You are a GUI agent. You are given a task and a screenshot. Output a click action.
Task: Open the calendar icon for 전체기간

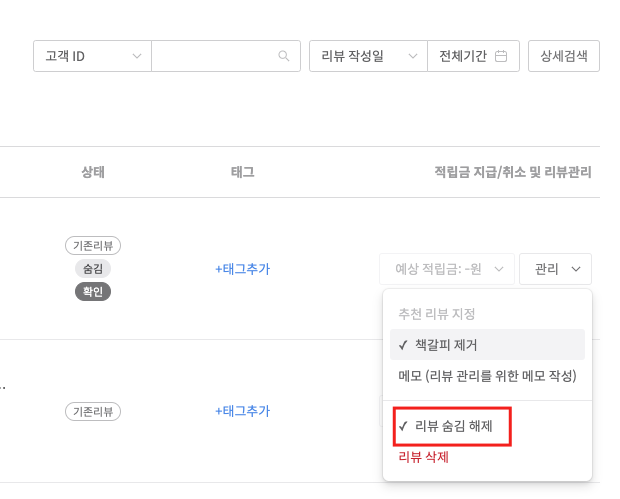[501, 56]
